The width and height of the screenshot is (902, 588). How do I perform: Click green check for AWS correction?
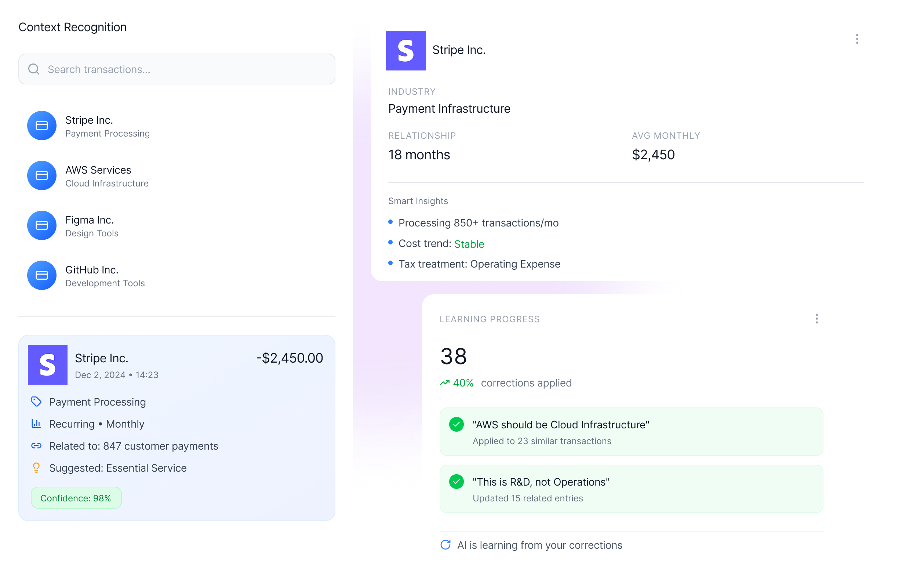pyautogui.click(x=456, y=425)
